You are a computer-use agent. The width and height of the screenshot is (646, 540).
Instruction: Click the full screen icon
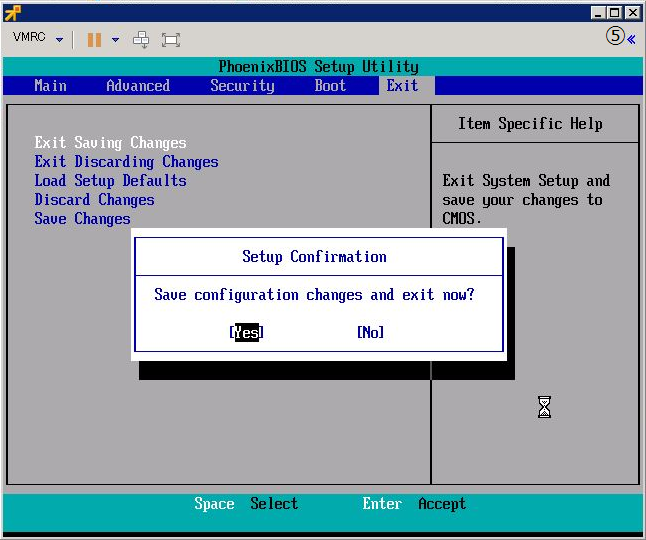171,39
